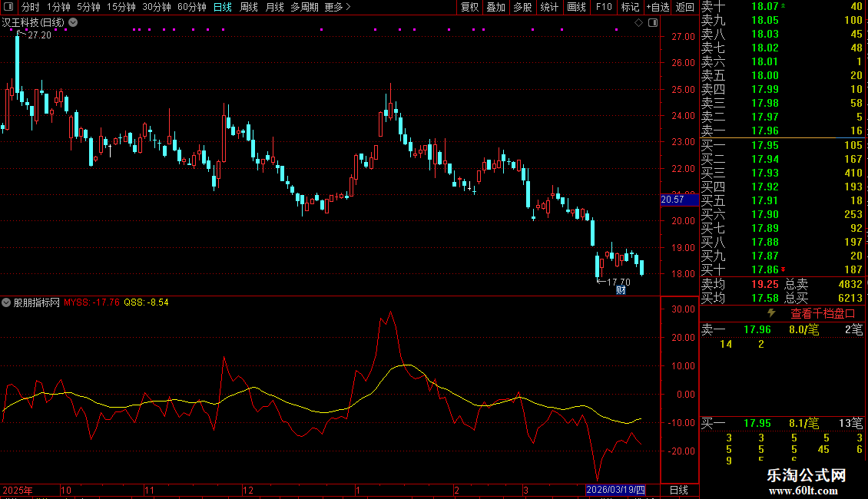Toggle the 标记 mark option
Image resolution: width=868 pixels, height=499 pixels.
pos(630,7)
